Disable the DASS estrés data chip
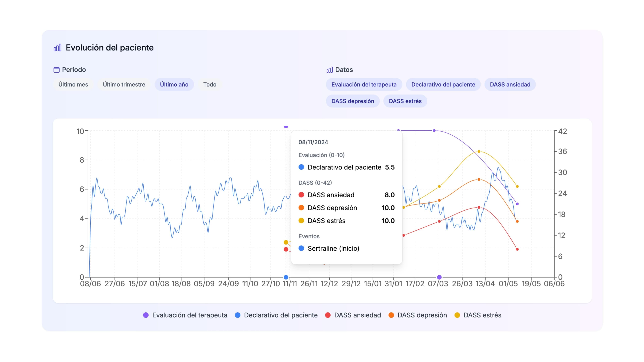 pyautogui.click(x=405, y=101)
